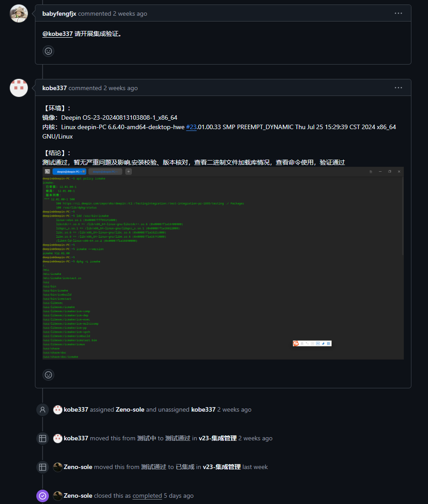Enable night mode via the moon toggle
Screen dimensions: 428x504
[323, 343]
